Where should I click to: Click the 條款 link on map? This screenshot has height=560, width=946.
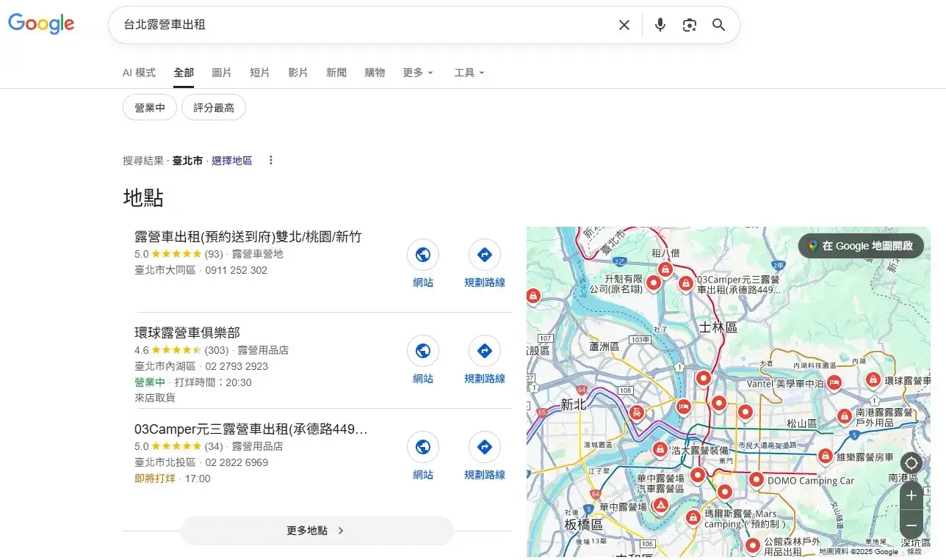coord(914,552)
